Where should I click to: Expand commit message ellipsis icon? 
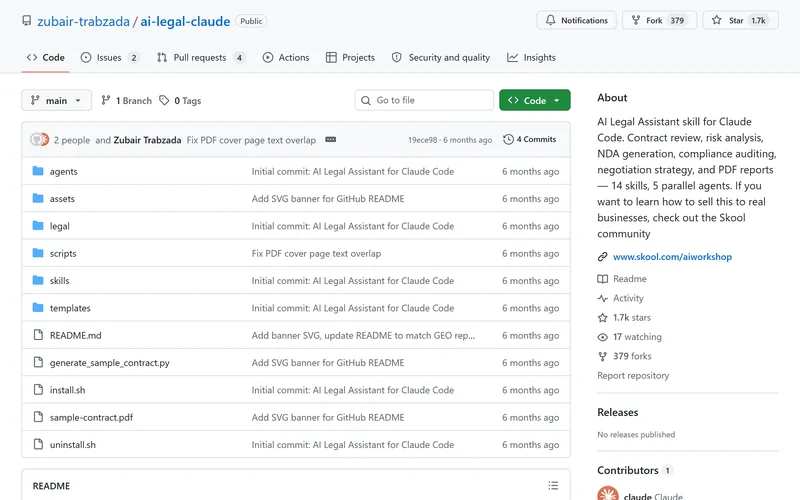tap(331, 139)
